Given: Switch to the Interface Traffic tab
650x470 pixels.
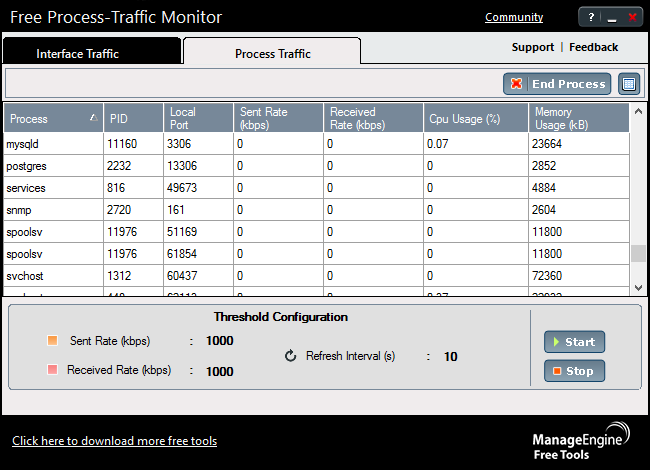Looking at the screenshot, I should tap(92, 51).
